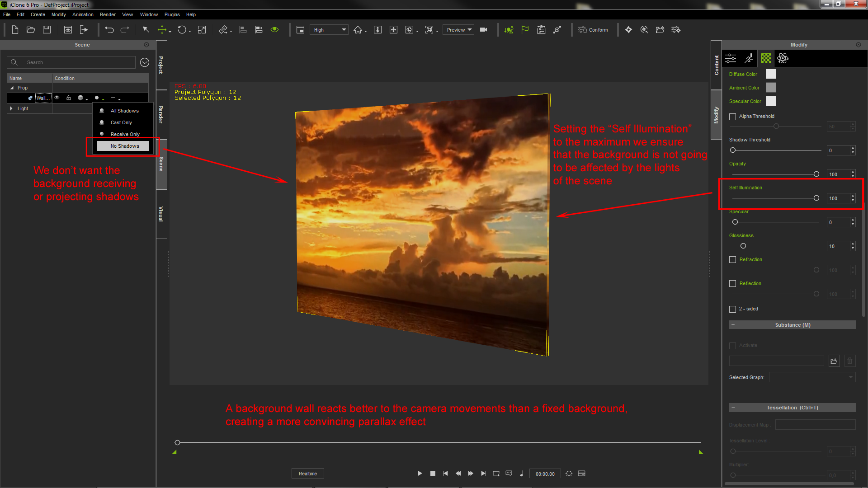Open the Content side tab
The image size is (868, 488).
point(717,65)
